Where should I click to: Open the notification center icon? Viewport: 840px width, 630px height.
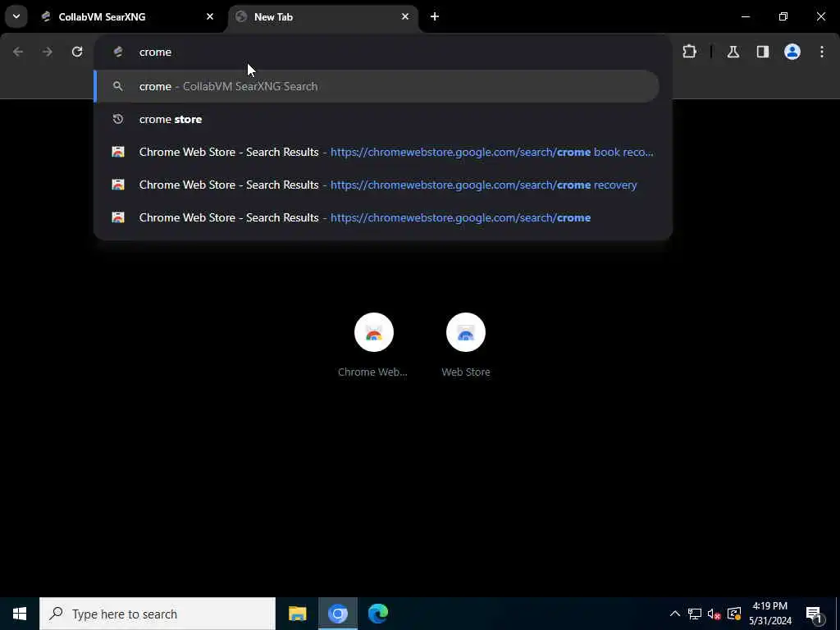815,614
